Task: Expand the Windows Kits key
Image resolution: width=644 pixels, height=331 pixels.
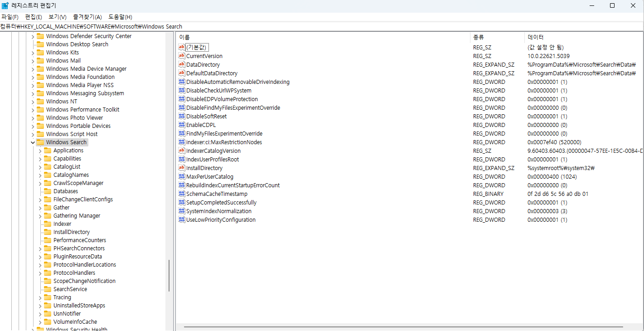Action: [33, 53]
